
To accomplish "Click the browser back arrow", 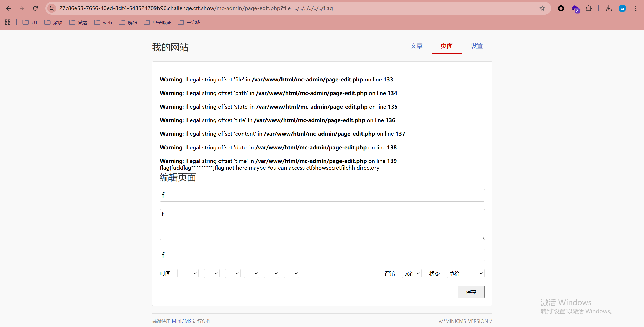I will [8, 8].
